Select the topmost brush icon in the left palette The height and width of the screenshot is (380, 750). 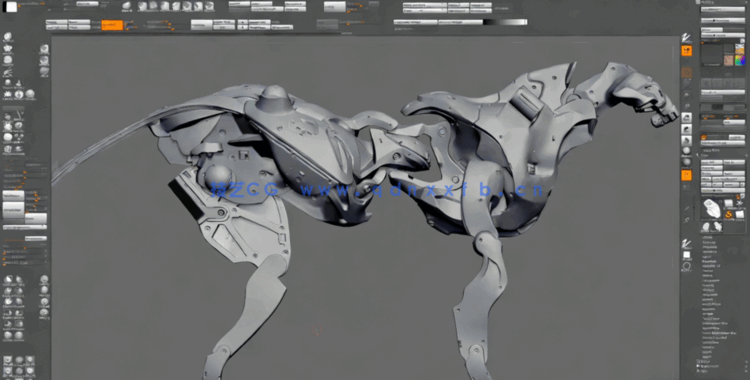(x=8, y=37)
